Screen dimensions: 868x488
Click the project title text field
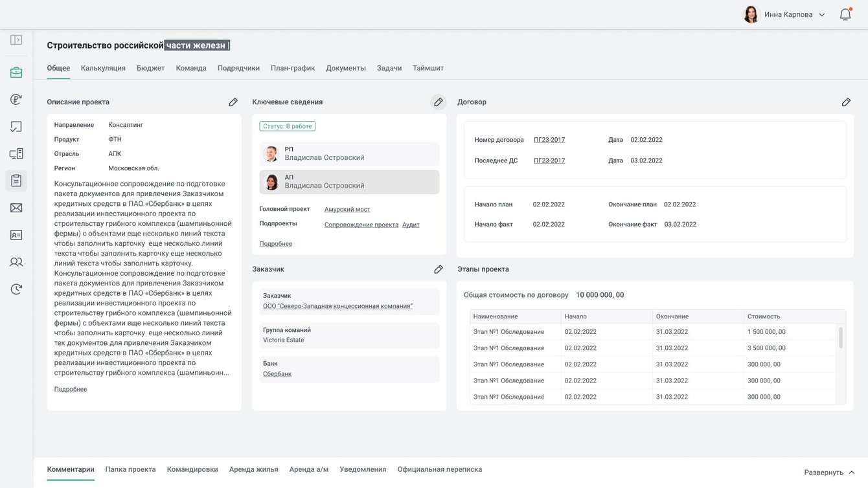138,45
